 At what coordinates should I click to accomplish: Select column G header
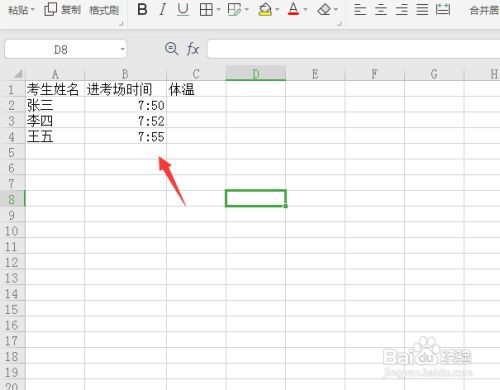coord(434,74)
